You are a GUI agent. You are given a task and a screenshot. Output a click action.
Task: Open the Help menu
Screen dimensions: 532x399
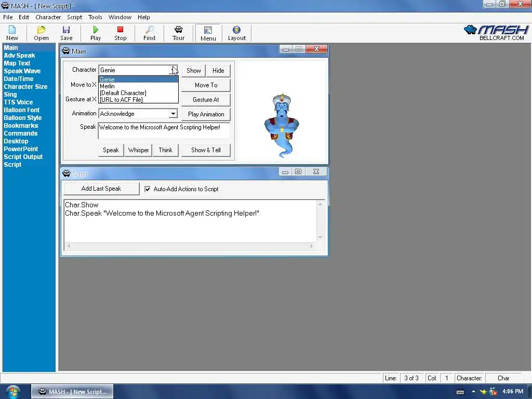(143, 17)
